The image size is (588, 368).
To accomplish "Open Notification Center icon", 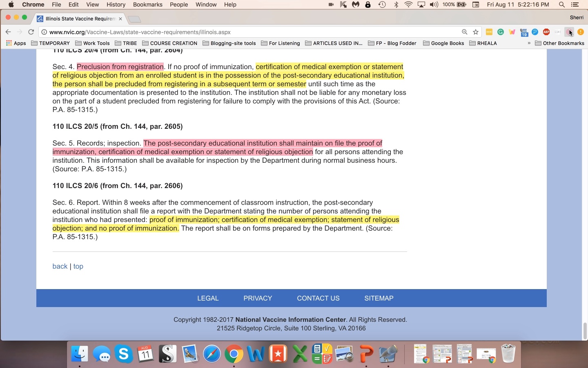I will (x=575, y=4).
